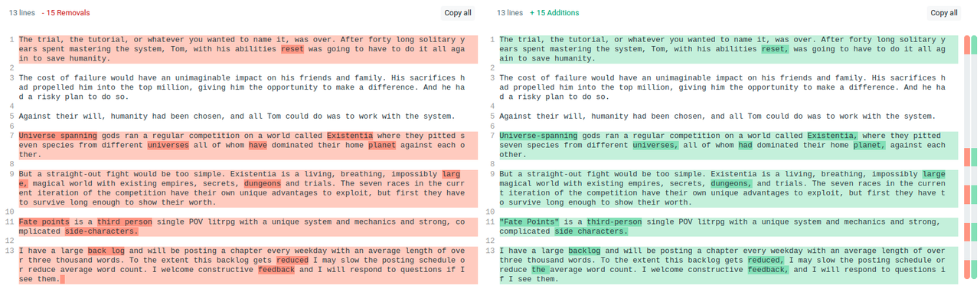Viewport: 980px width, 292px height.
Task: Click line number 13 in the left pane
Action: pyautogui.click(x=10, y=251)
